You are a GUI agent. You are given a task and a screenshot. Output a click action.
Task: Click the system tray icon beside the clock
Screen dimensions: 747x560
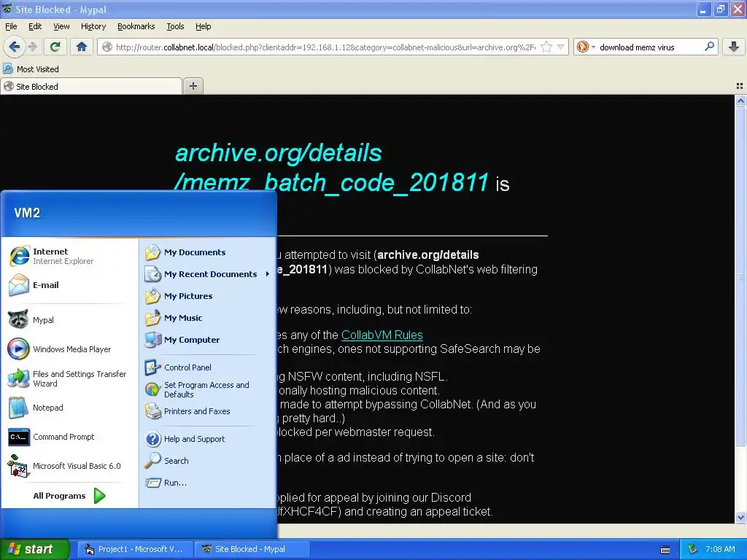[693, 549]
